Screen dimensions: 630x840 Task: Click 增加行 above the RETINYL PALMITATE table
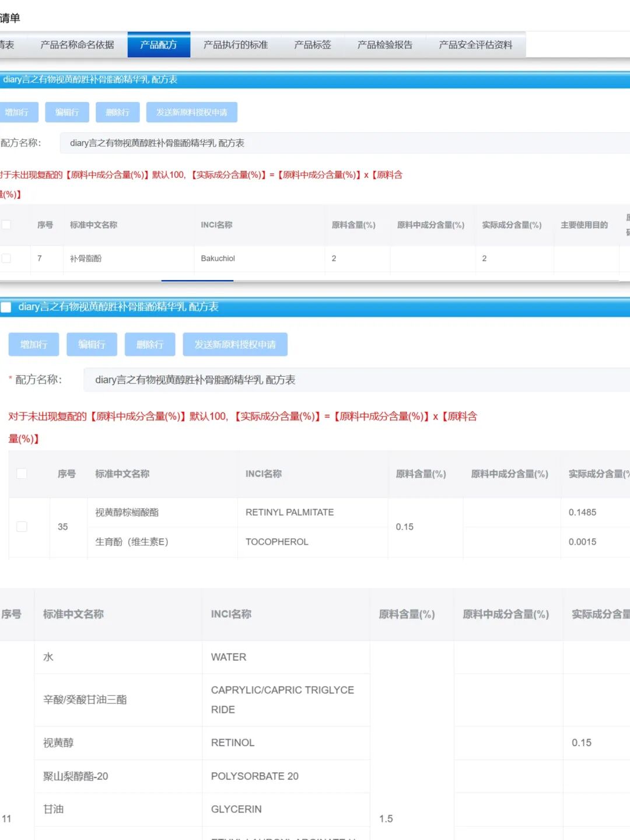pyautogui.click(x=34, y=345)
